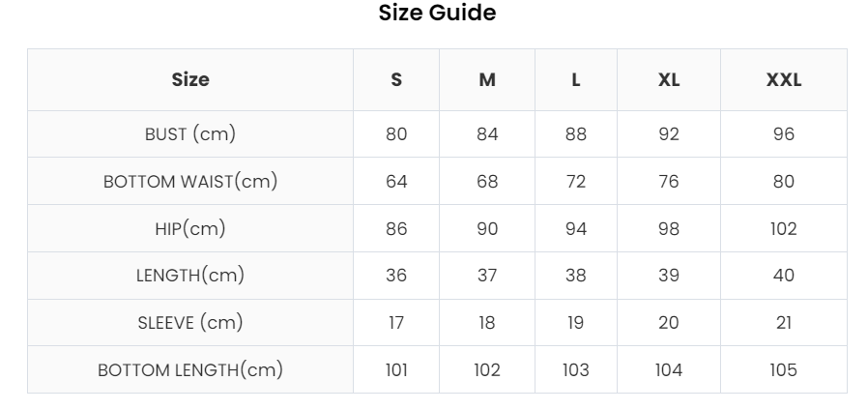Click the length value 39 for XL
This screenshot has width=868, height=410.
click(x=669, y=276)
